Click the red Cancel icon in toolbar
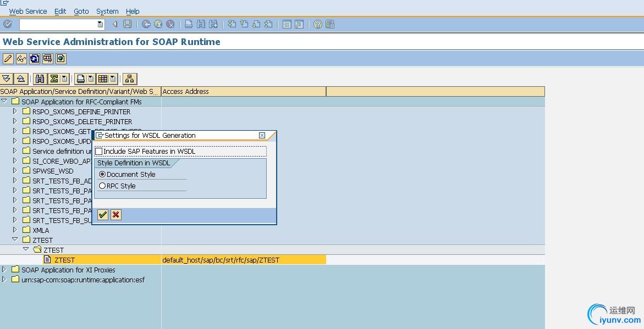Viewport: 644px width, 329px height. click(x=170, y=24)
